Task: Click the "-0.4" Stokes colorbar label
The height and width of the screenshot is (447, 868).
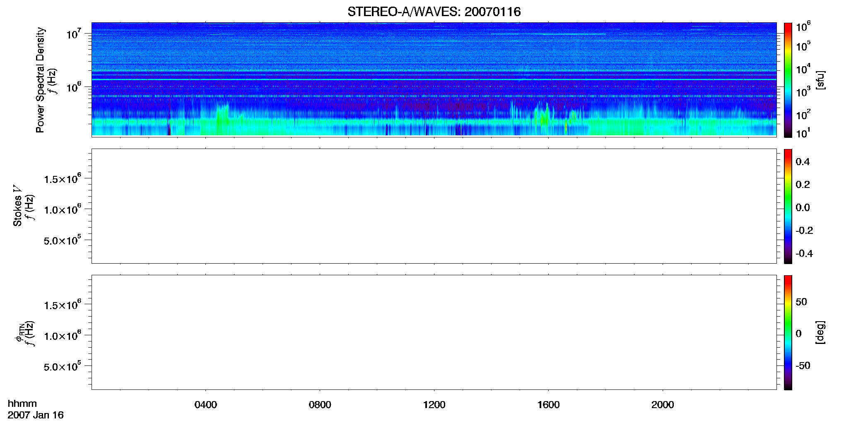Action: tap(804, 254)
